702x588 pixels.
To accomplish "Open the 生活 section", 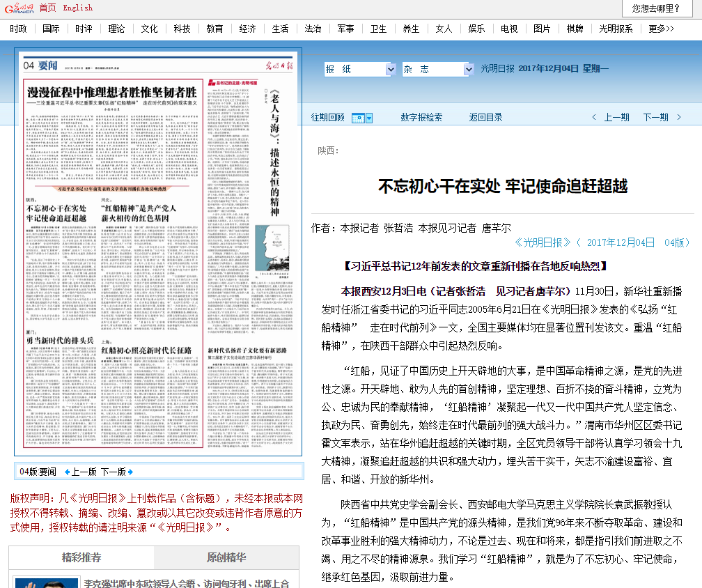I will pyautogui.click(x=280, y=29).
